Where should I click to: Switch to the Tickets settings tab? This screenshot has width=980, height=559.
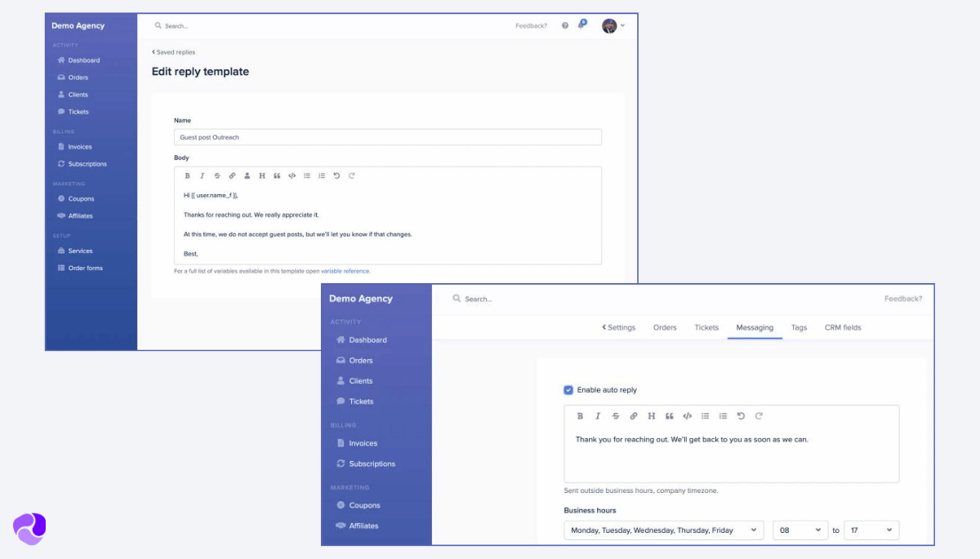[x=706, y=328]
